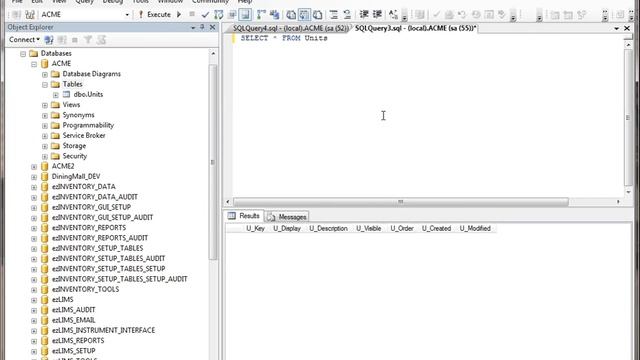
Task: Expand the ACME2 database
Action: pyautogui.click(x=34, y=167)
